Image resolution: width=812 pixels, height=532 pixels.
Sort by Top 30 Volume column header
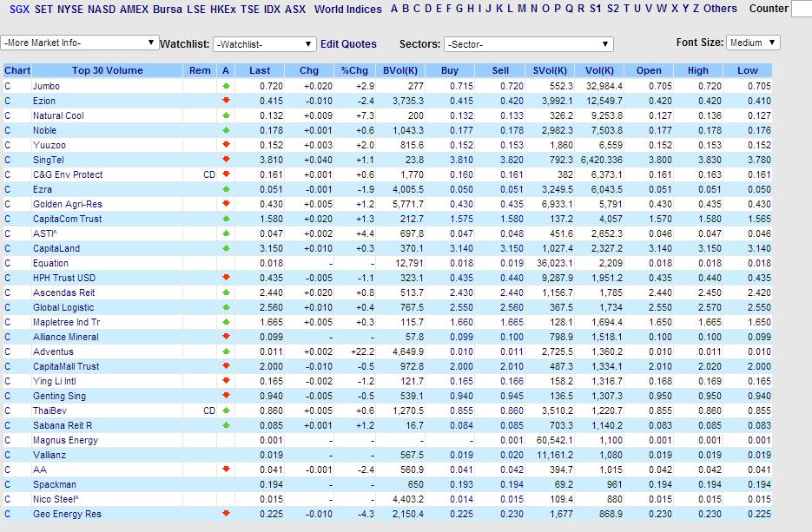pyautogui.click(x=107, y=70)
